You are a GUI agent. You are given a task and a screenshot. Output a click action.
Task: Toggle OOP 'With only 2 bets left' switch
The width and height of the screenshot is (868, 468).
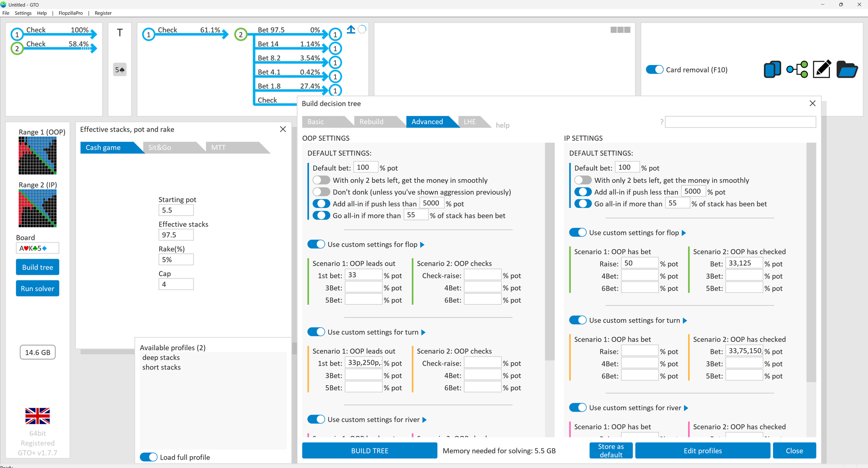(x=321, y=180)
